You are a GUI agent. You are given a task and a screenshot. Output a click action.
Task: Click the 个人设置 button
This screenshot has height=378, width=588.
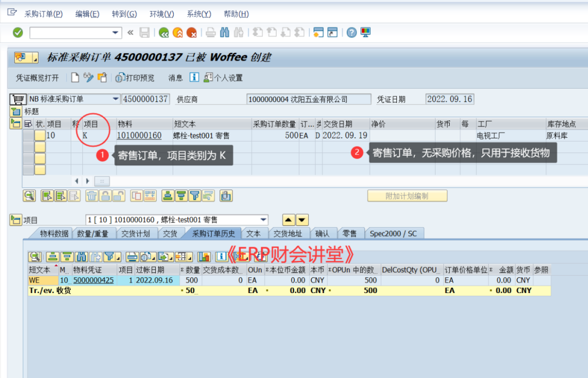223,78
